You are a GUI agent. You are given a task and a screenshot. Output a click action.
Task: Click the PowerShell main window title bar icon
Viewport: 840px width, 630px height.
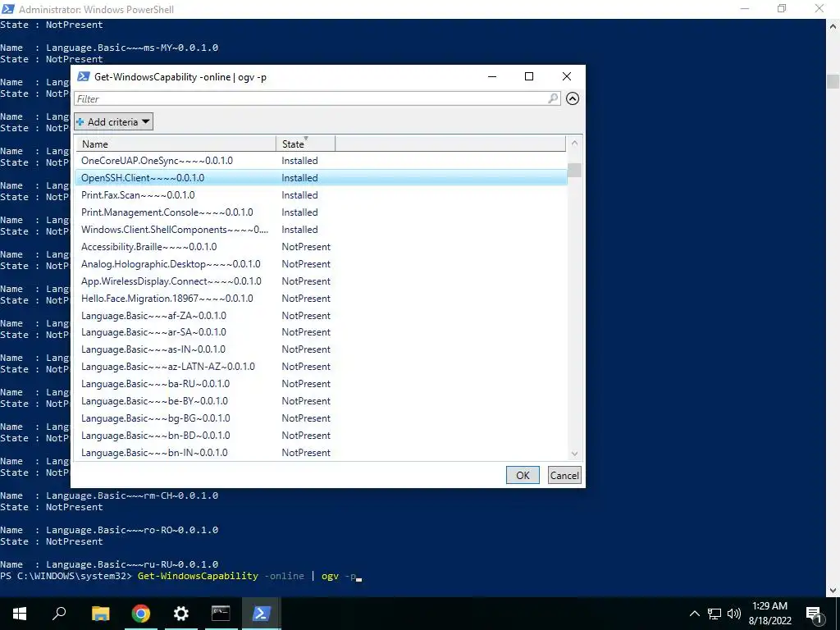click(x=8, y=9)
